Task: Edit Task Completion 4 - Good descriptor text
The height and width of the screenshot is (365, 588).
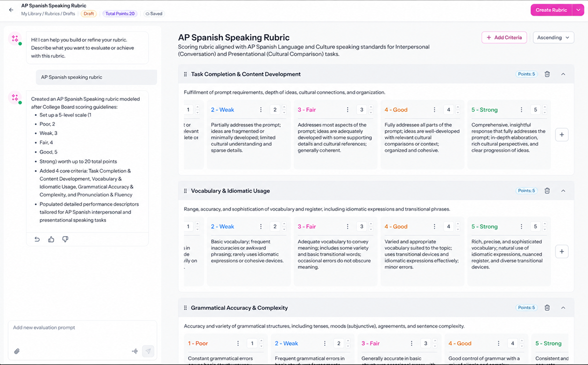Action: pos(422,138)
